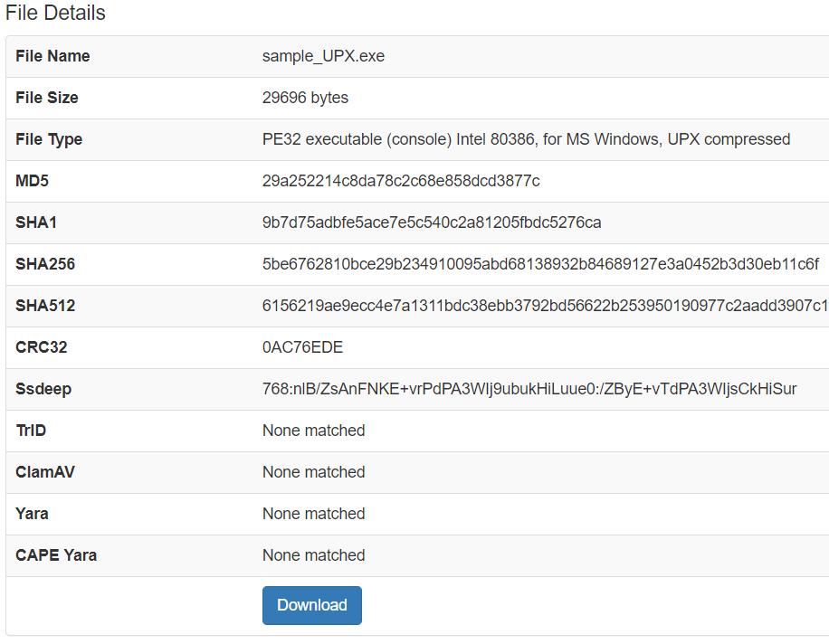
Task: Select the Ssdeep row label
Action: [x=43, y=389]
